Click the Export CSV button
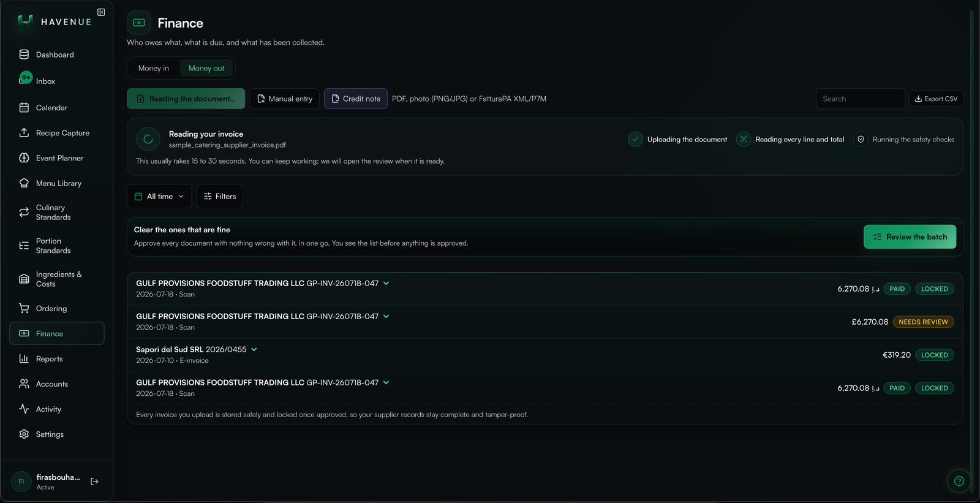 pyautogui.click(x=936, y=99)
